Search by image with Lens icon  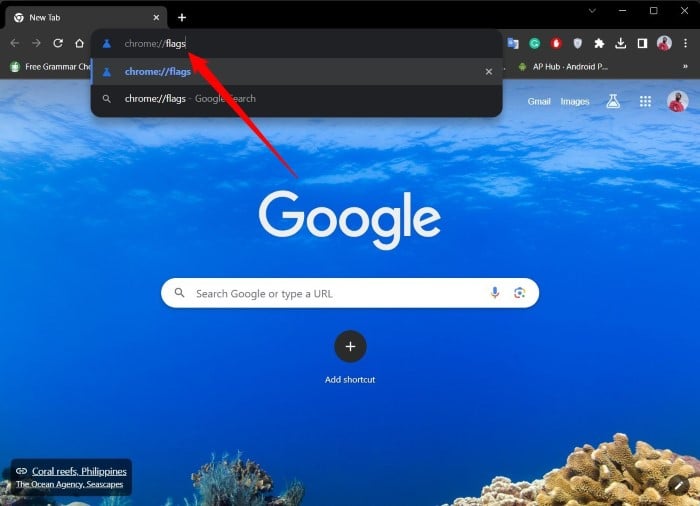point(519,293)
